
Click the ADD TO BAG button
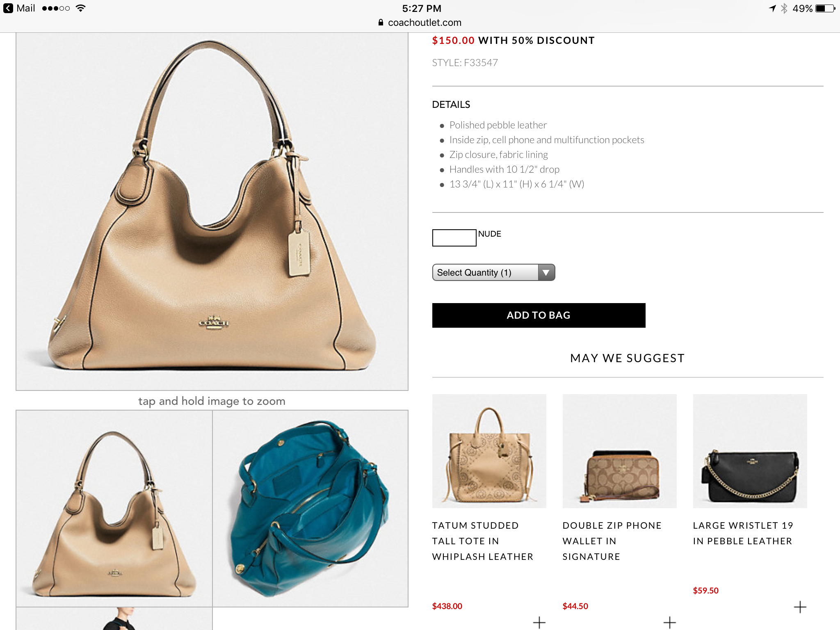click(539, 315)
